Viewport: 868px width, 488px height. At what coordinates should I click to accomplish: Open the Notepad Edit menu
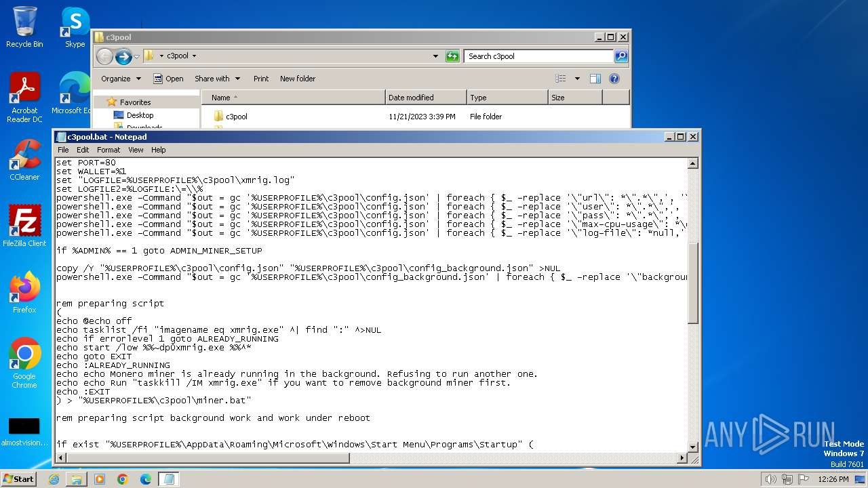[83, 150]
